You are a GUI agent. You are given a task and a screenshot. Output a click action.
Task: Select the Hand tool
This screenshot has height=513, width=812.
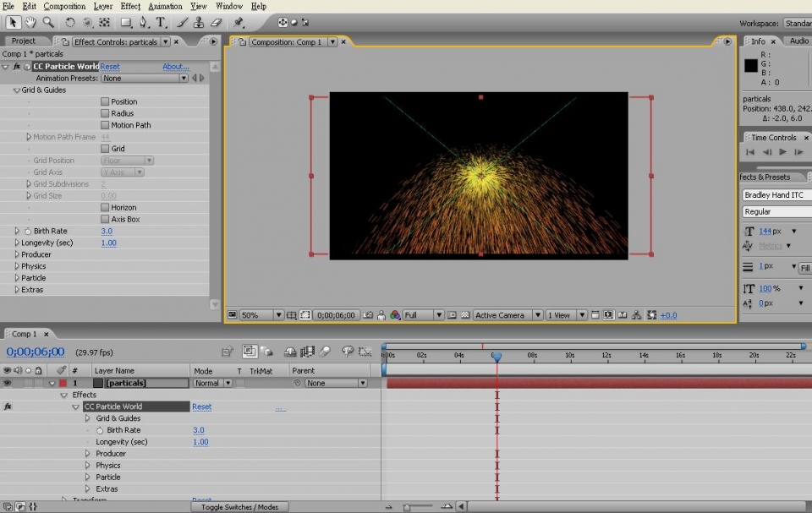click(31, 22)
